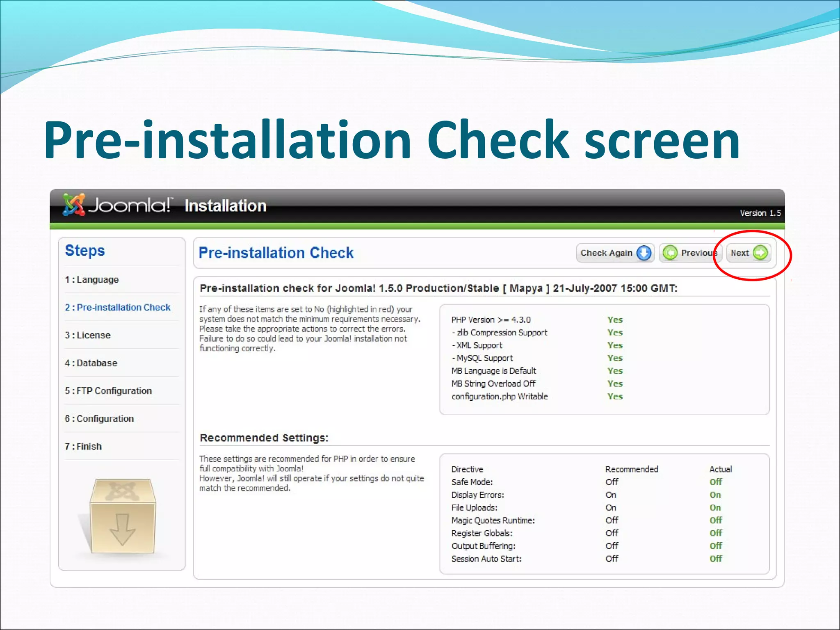
Task: Click '- XML Support' label
Action: [x=477, y=345]
